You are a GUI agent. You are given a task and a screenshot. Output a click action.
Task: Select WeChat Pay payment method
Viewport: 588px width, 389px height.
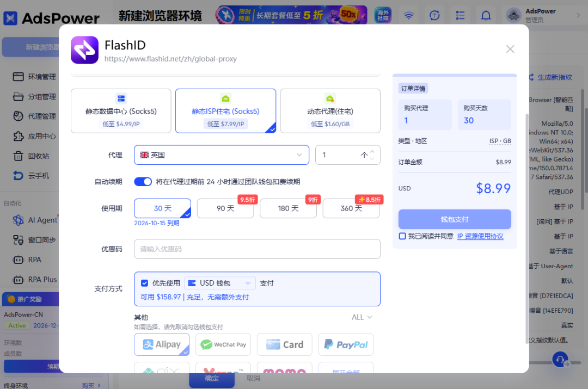[x=223, y=344]
